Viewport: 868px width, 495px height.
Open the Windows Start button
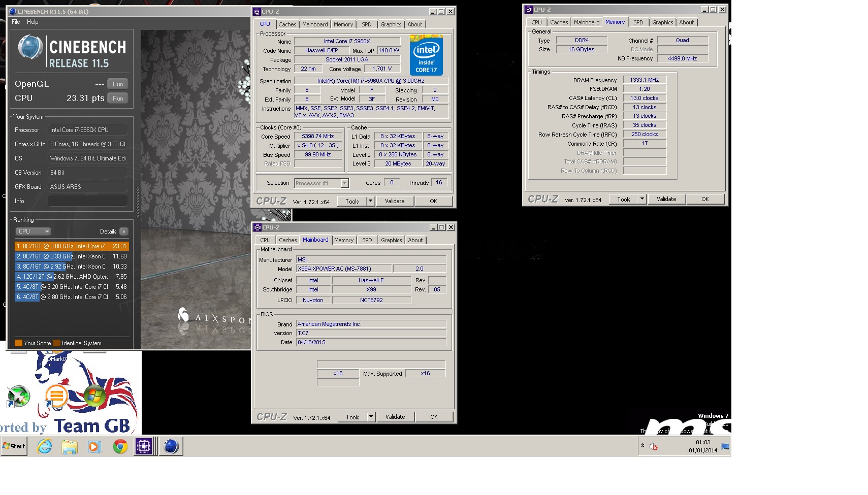point(14,446)
